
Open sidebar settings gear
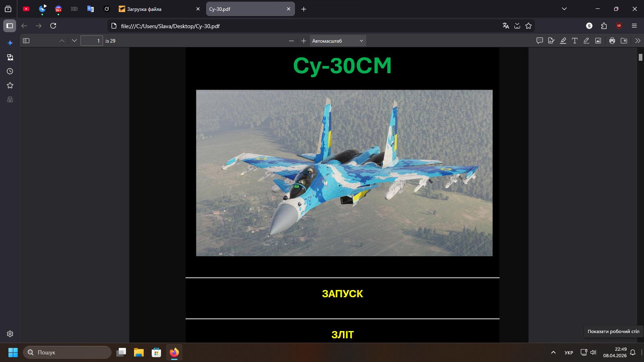click(10, 334)
